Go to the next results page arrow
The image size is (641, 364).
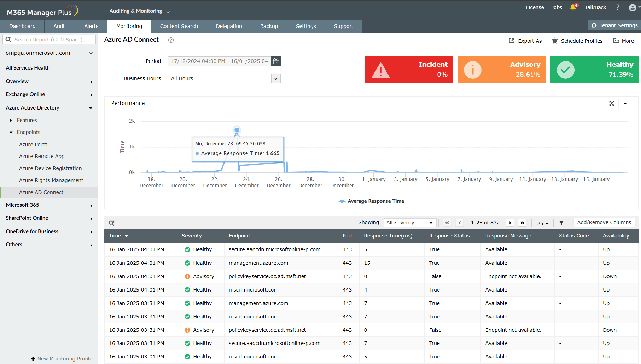pyautogui.click(x=509, y=223)
